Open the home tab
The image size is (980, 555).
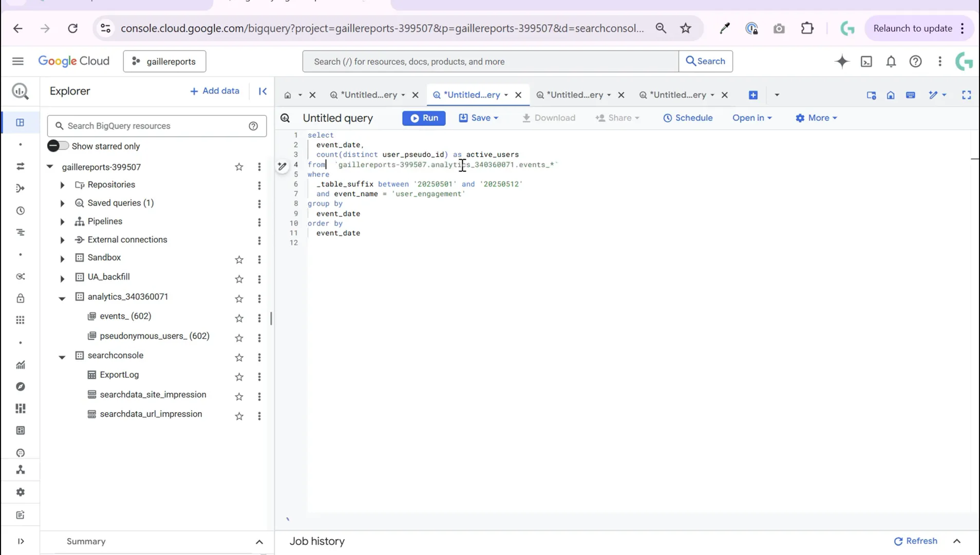tap(288, 95)
